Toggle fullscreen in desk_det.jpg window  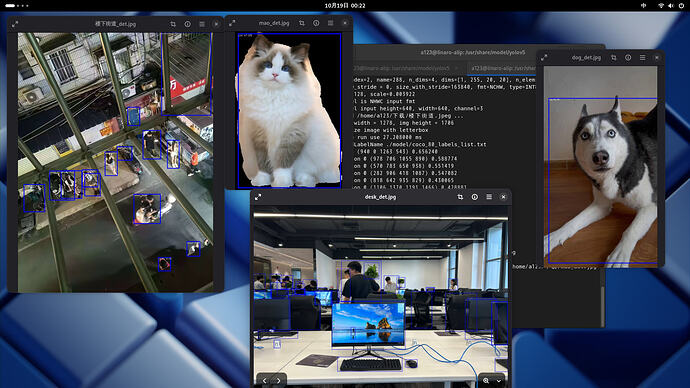258,197
